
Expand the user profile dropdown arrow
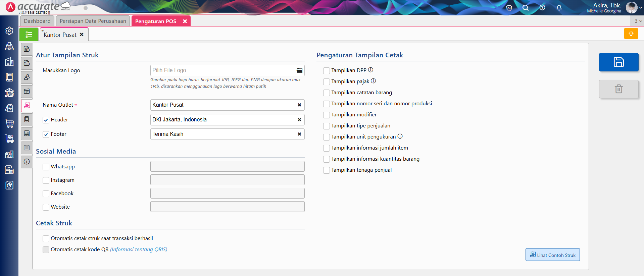[x=640, y=8]
